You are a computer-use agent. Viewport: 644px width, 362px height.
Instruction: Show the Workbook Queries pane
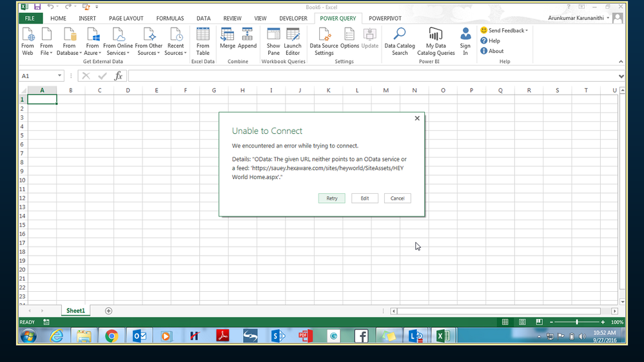(273, 41)
